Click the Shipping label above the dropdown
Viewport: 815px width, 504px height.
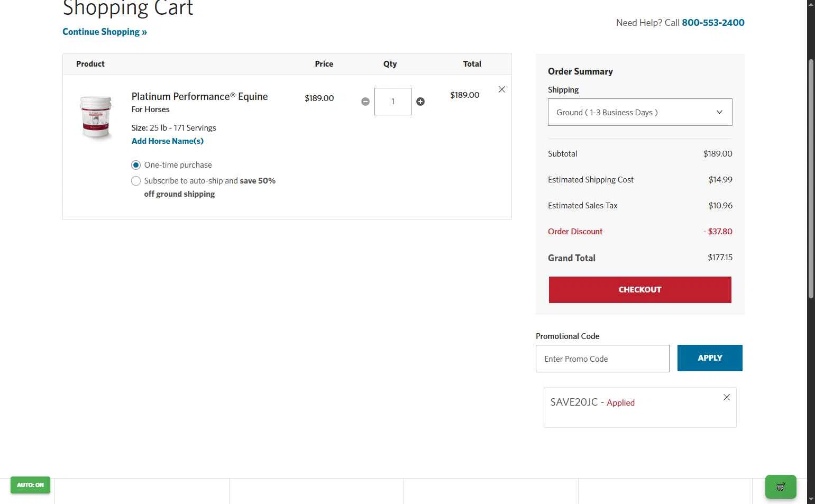[563, 90]
